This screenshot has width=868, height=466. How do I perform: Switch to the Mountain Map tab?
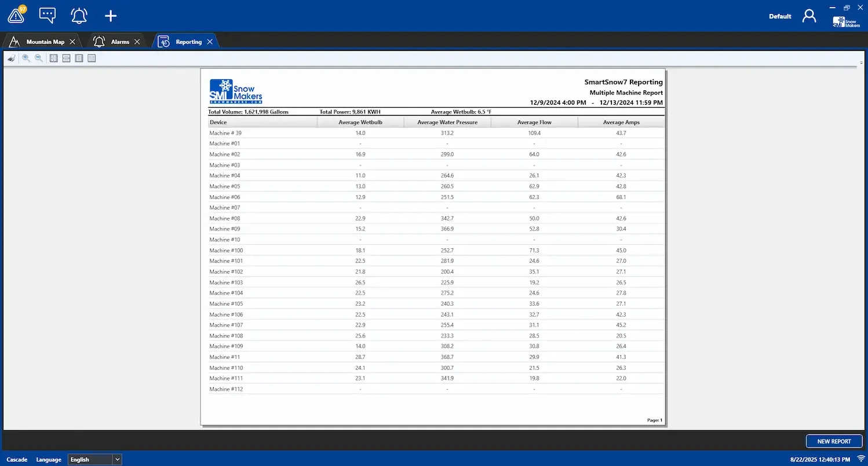45,41
